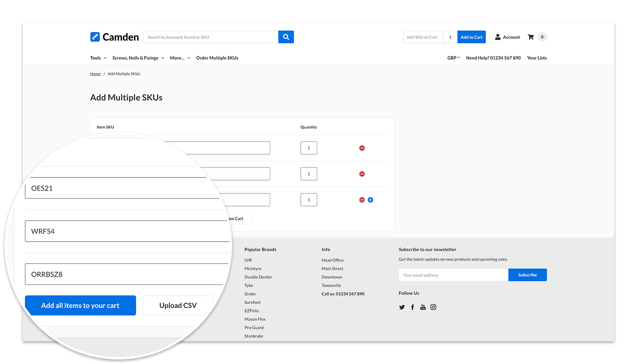The height and width of the screenshot is (364, 637).
Task: Expand the Tools menu
Action: 98,58
